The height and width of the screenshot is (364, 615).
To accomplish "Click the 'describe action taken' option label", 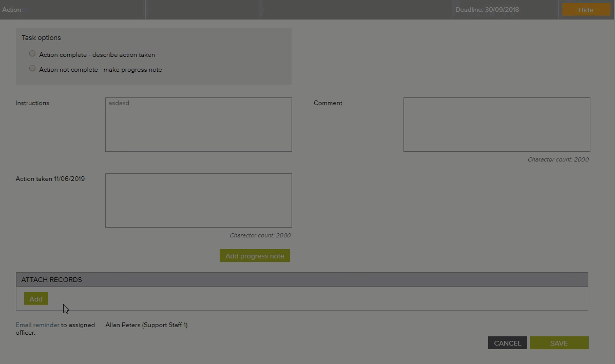I will tap(97, 55).
